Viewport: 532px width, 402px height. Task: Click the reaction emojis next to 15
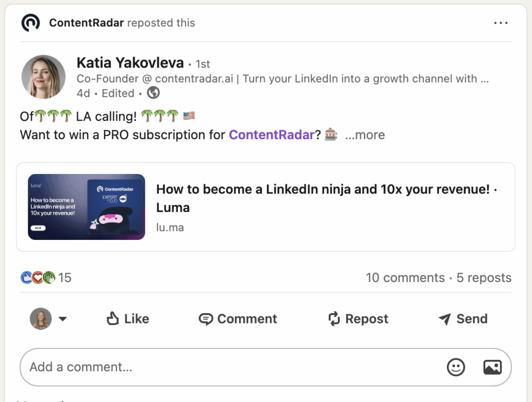pos(38,278)
